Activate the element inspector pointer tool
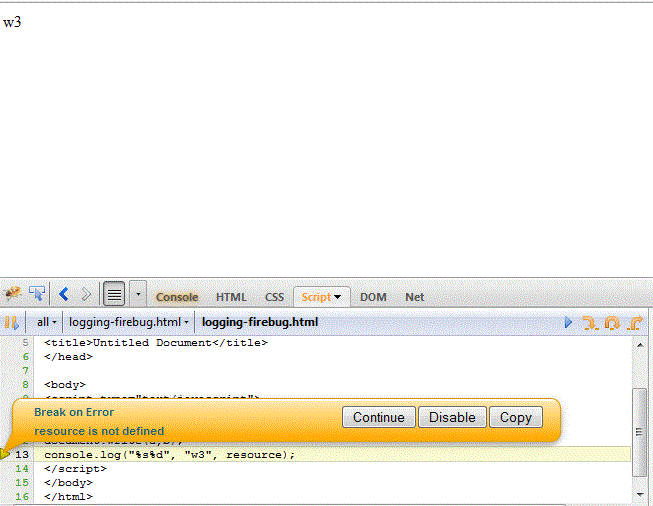Viewport: 653px width, 506px height. [x=37, y=294]
